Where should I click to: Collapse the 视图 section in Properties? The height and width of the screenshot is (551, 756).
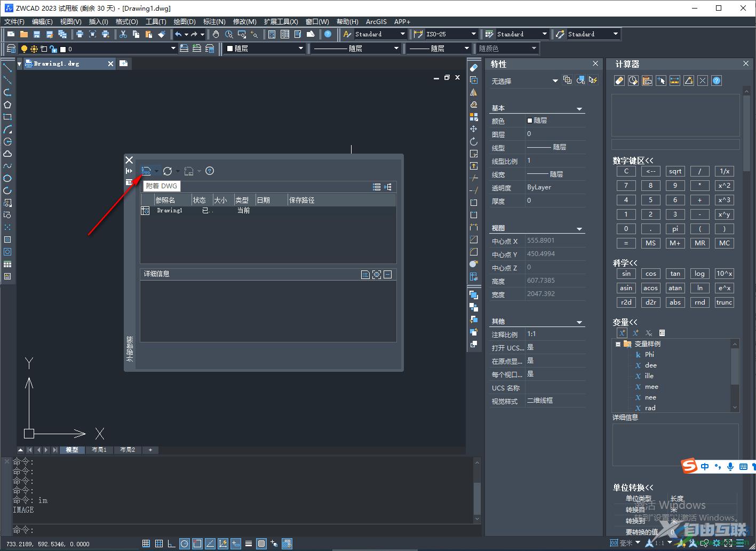pos(579,229)
